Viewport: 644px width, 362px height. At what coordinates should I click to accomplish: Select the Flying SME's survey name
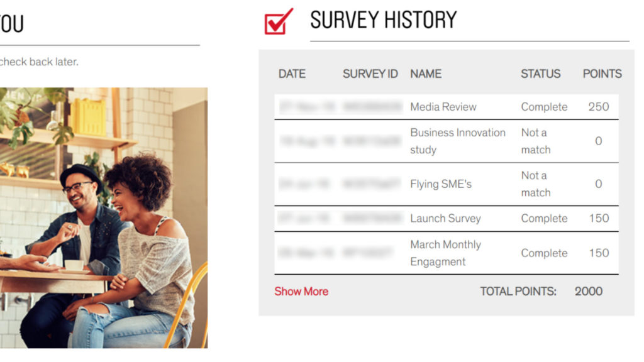(x=441, y=184)
